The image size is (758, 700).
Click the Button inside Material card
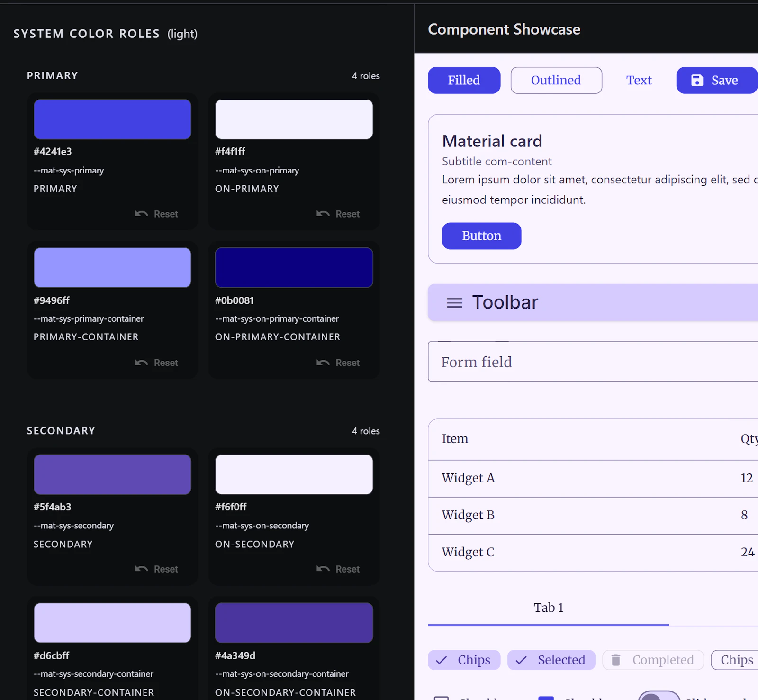(x=481, y=236)
